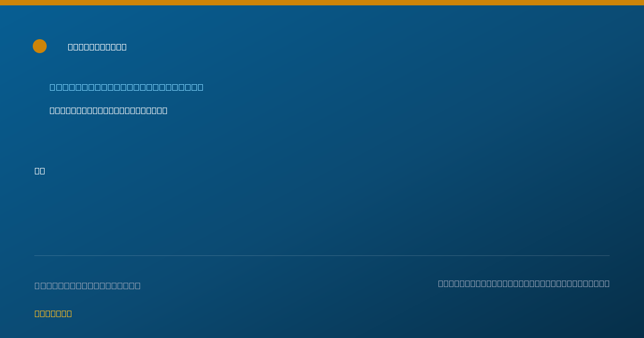
Task: Open the yellow link in the footer
Action: (53, 313)
